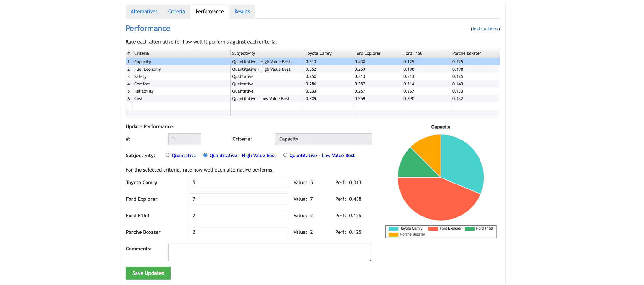Viewport: 644px width, 285px height.
Task: Switch to the Criteria tab
Action: pyautogui.click(x=176, y=12)
